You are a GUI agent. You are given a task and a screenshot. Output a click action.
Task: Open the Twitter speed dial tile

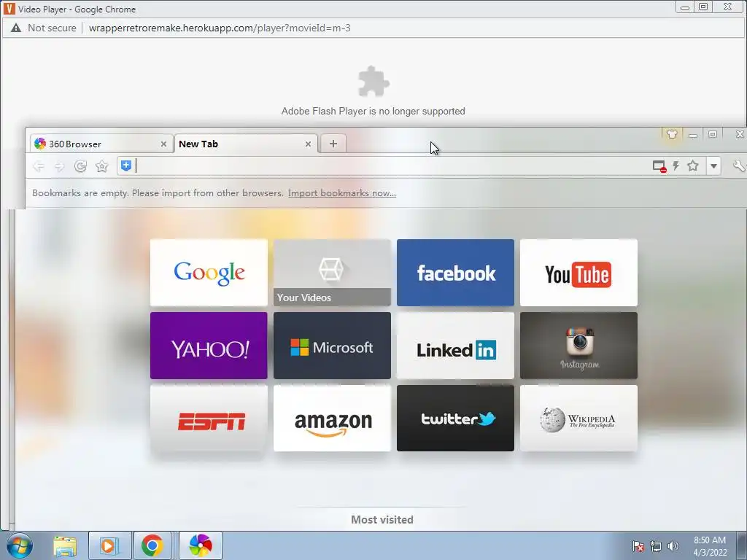point(455,418)
